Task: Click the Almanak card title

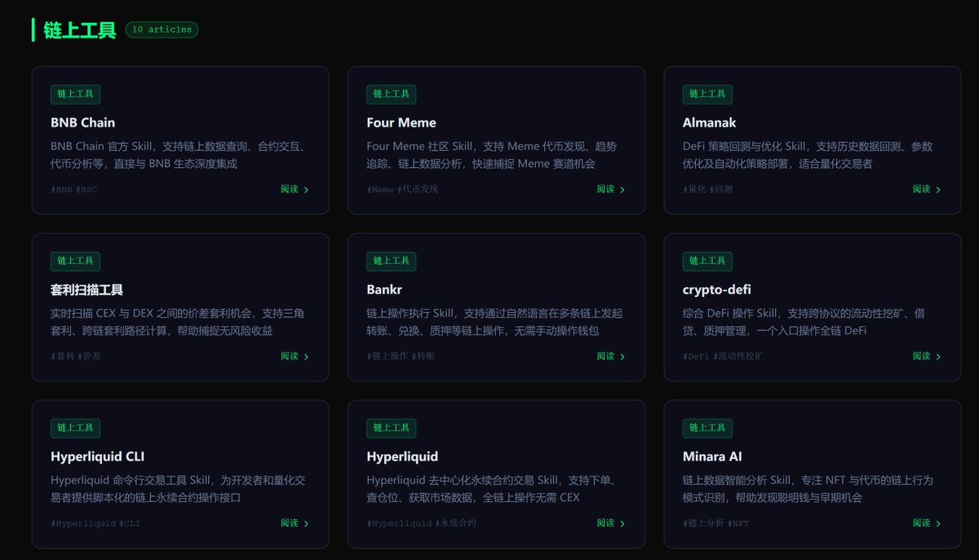Action: 709,122
